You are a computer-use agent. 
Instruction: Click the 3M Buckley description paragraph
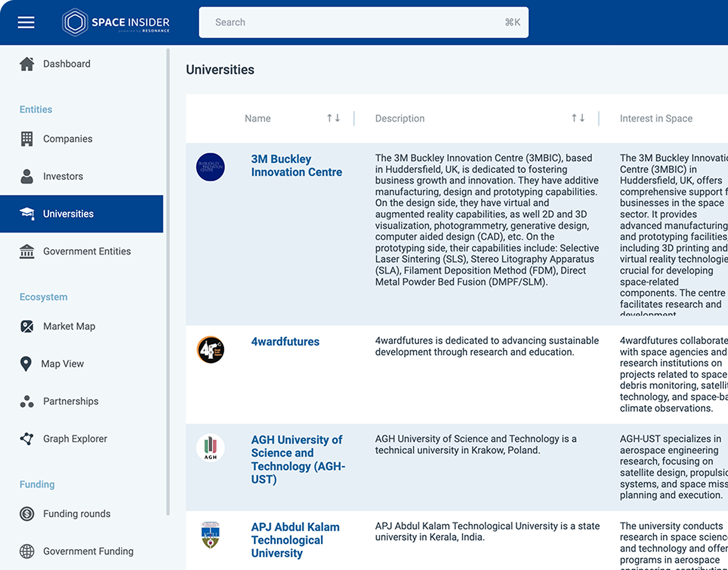pyautogui.click(x=487, y=220)
